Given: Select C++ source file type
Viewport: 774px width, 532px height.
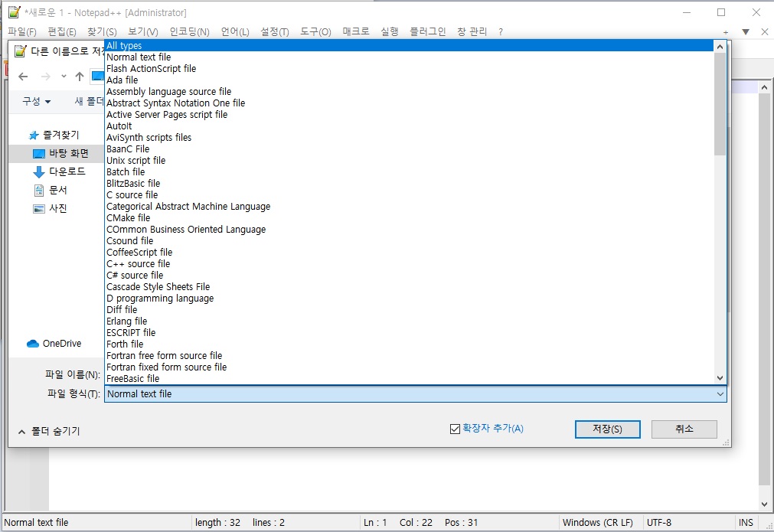Looking at the screenshot, I should (x=410, y=263).
